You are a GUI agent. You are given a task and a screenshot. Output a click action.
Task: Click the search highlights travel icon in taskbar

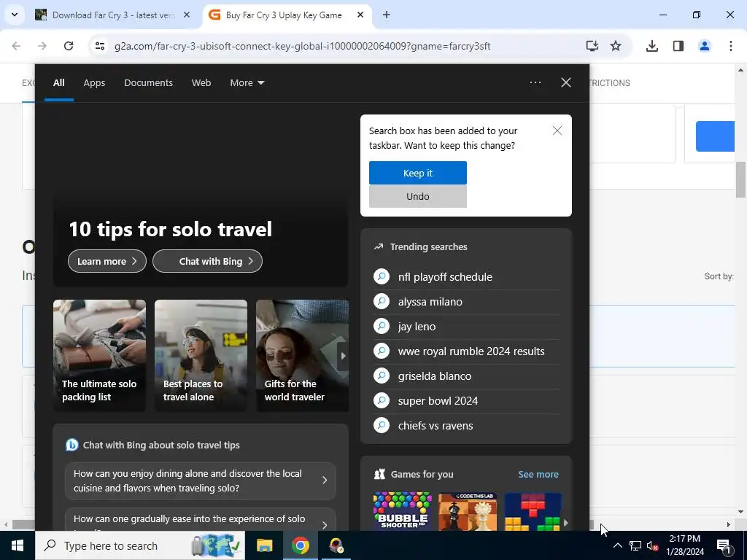(217, 545)
